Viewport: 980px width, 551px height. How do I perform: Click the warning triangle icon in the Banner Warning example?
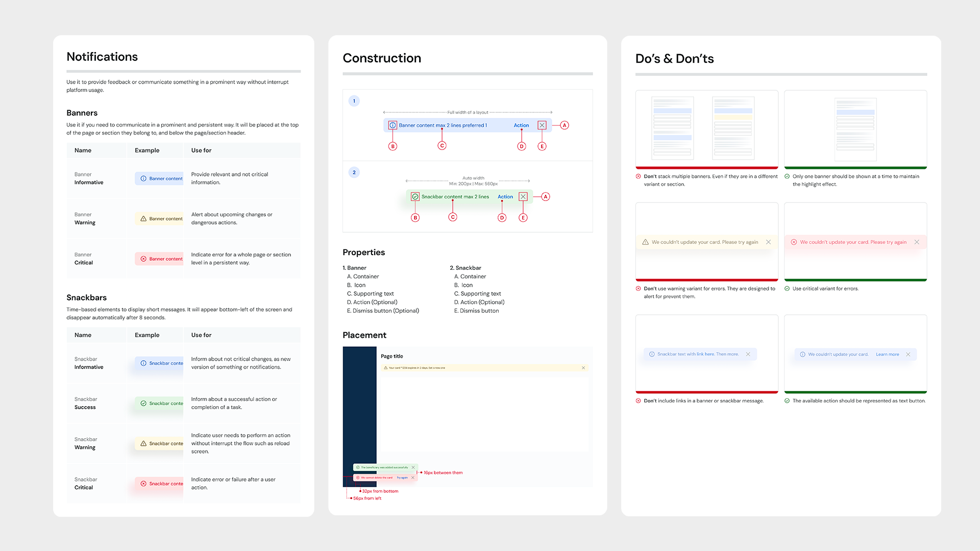(143, 218)
